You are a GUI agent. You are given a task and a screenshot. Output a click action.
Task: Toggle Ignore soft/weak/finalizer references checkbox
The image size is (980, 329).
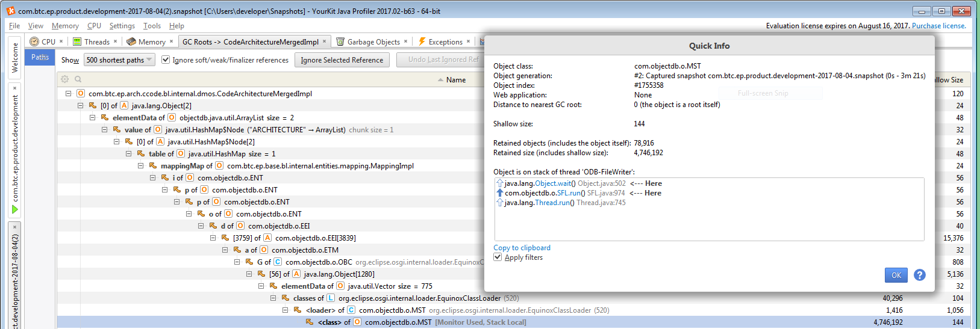pos(166,60)
